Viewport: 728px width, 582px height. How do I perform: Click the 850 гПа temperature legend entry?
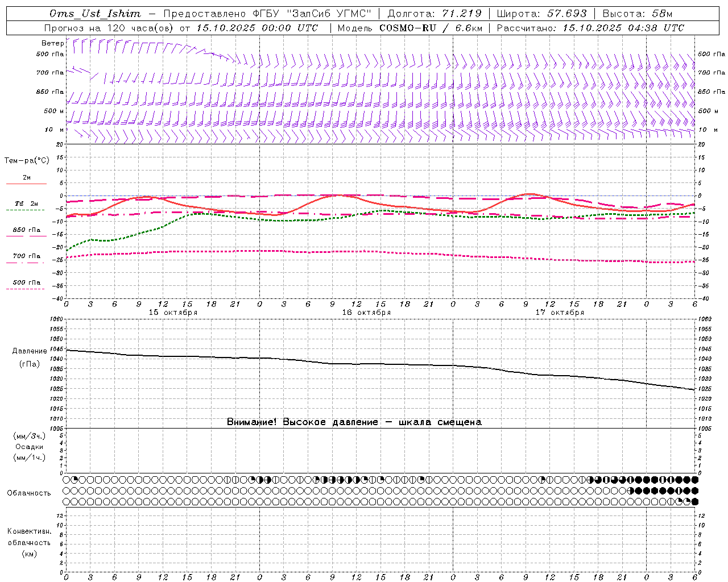26,232
